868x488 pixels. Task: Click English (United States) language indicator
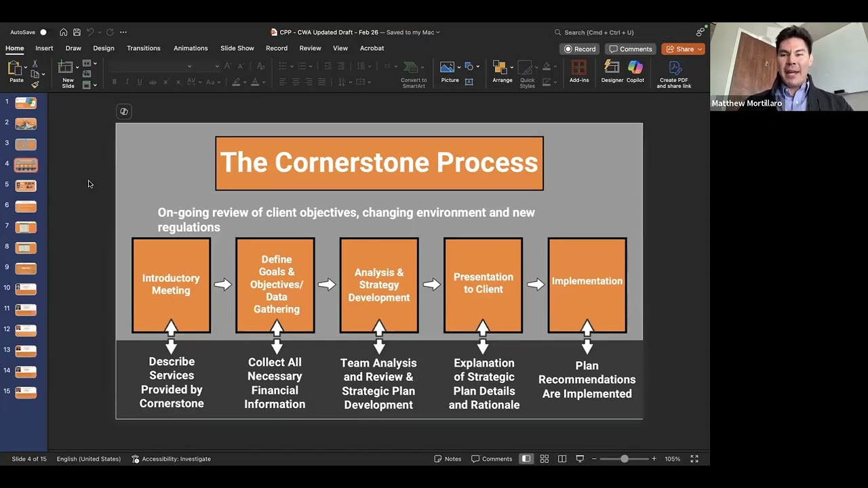[89, 459]
